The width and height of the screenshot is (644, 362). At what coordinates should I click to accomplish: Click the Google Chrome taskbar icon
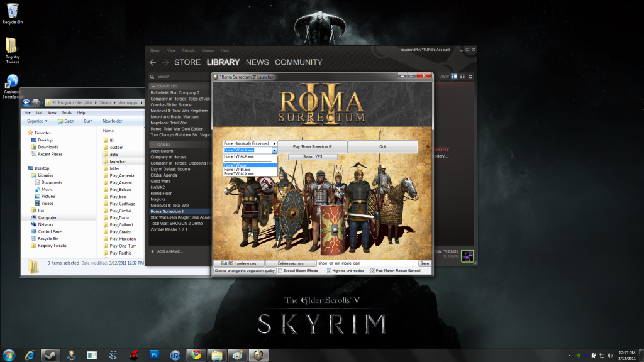coord(196,354)
